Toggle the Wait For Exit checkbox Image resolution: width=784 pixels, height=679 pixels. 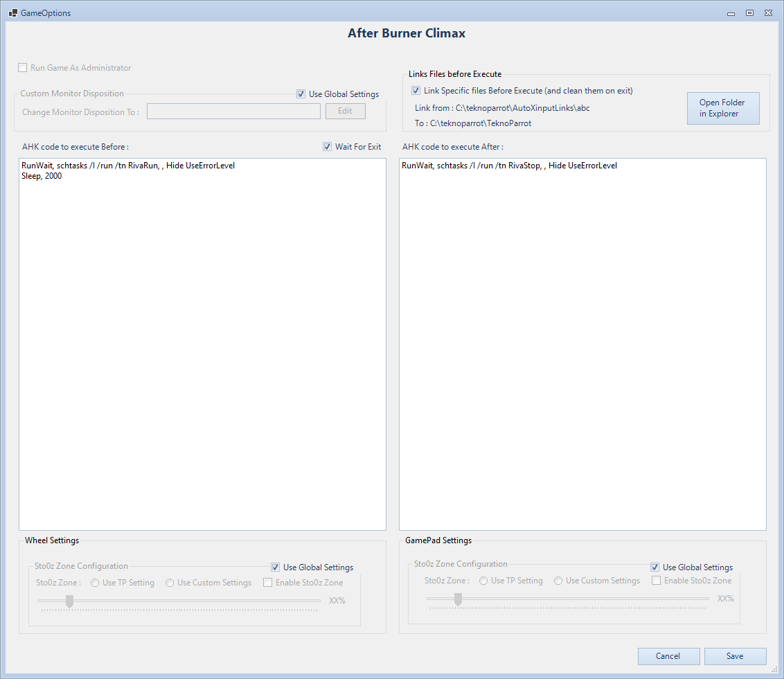pos(327,147)
